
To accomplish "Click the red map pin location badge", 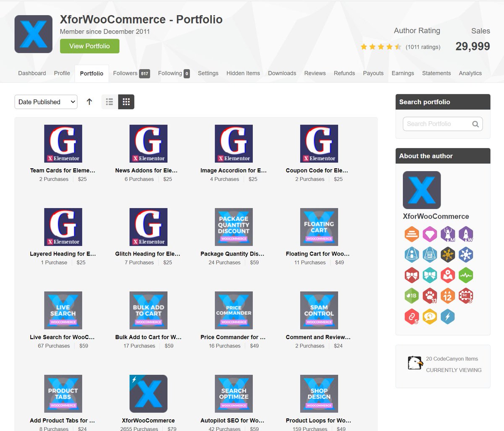I will click(x=448, y=275).
